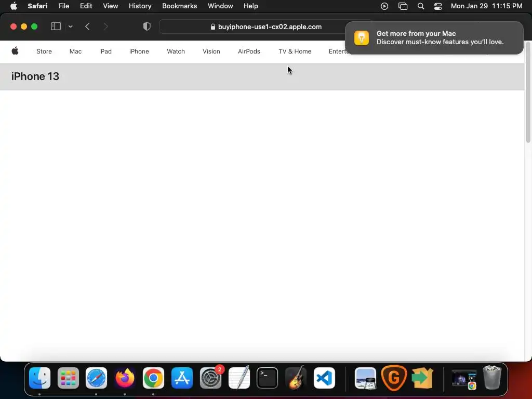The height and width of the screenshot is (399, 532).
Task: Open the Safari menu
Action: [x=37, y=6]
